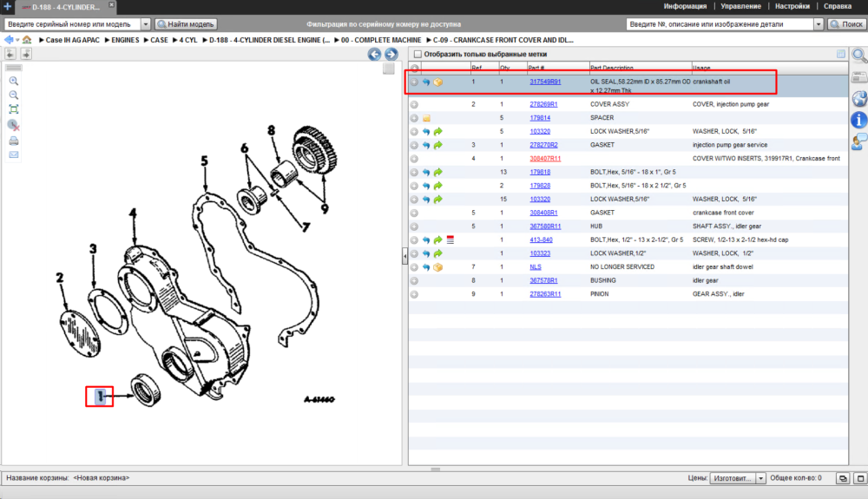
Task: Navigate to 4 CYL breadcrumb
Action: (188, 40)
